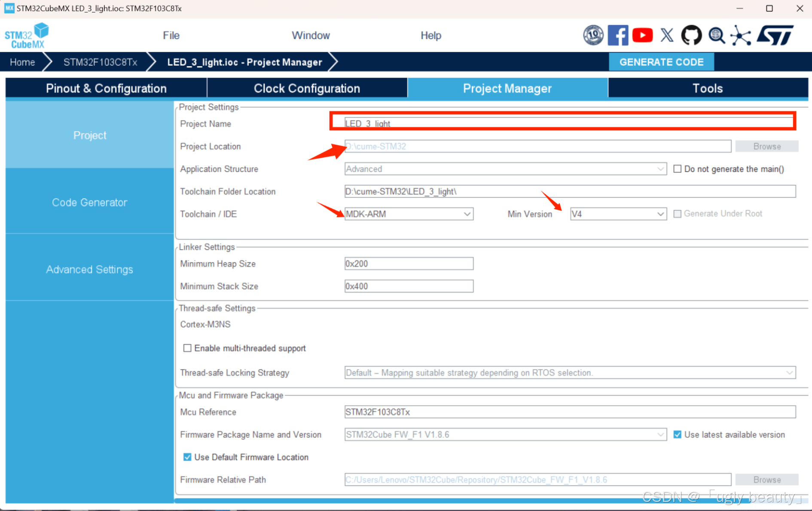Click the GENERATE CODE button
Viewport: 812px width, 511px height.
tap(661, 62)
